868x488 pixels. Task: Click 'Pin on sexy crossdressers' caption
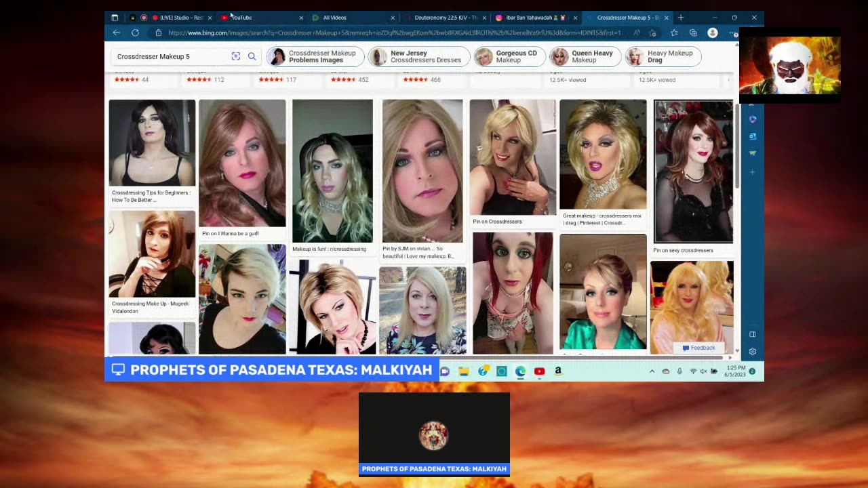click(683, 250)
